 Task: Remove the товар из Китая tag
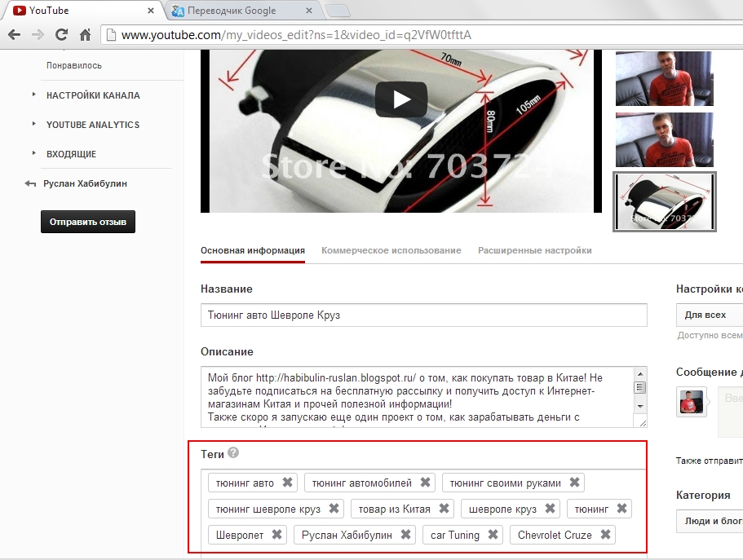point(444,509)
